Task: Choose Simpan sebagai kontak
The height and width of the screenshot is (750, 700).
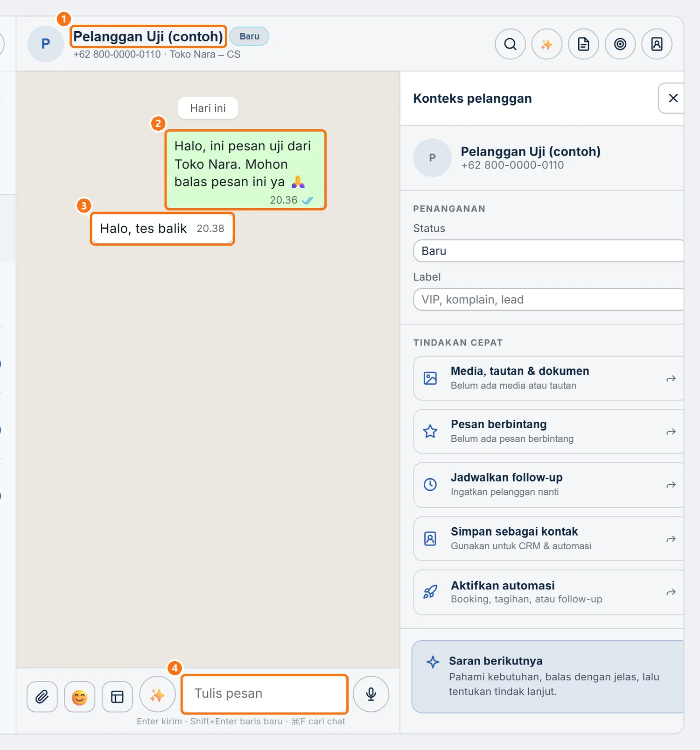Action: pyautogui.click(x=548, y=539)
